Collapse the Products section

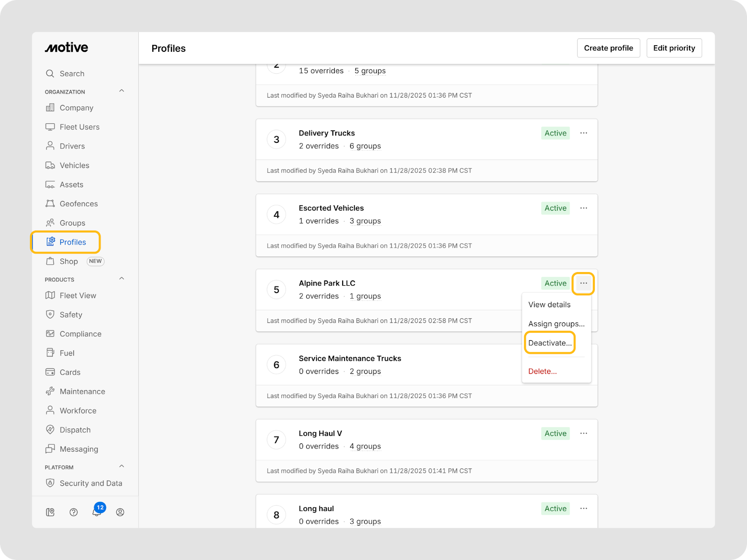coord(121,279)
